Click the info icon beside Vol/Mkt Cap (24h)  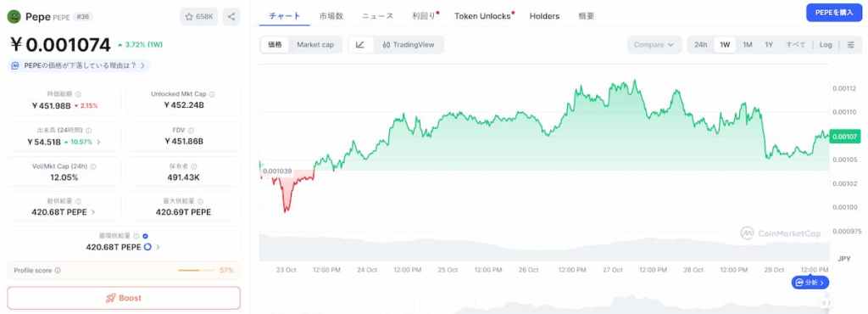click(93, 166)
